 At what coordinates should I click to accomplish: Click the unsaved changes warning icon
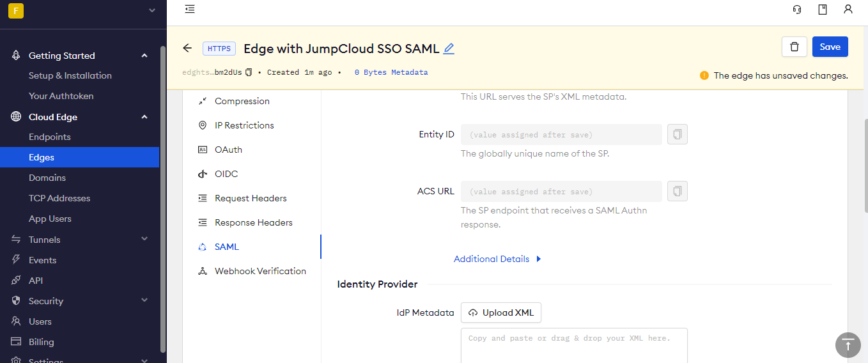click(x=704, y=75)
